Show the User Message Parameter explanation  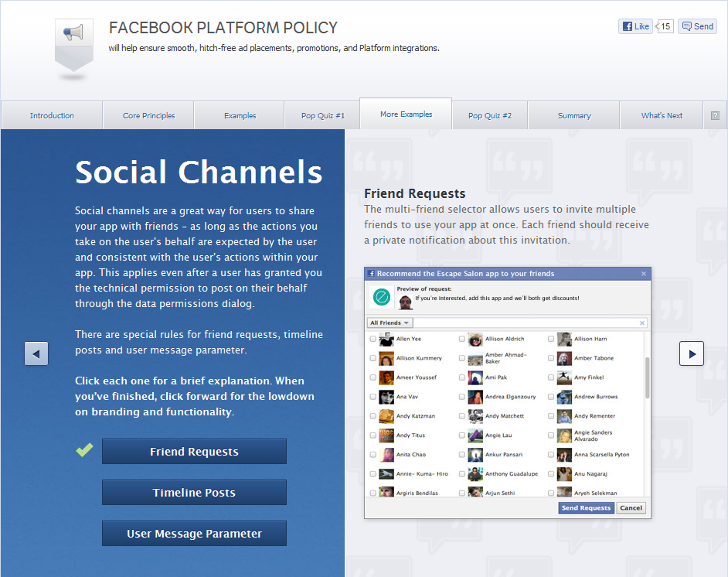pos(194,534)
